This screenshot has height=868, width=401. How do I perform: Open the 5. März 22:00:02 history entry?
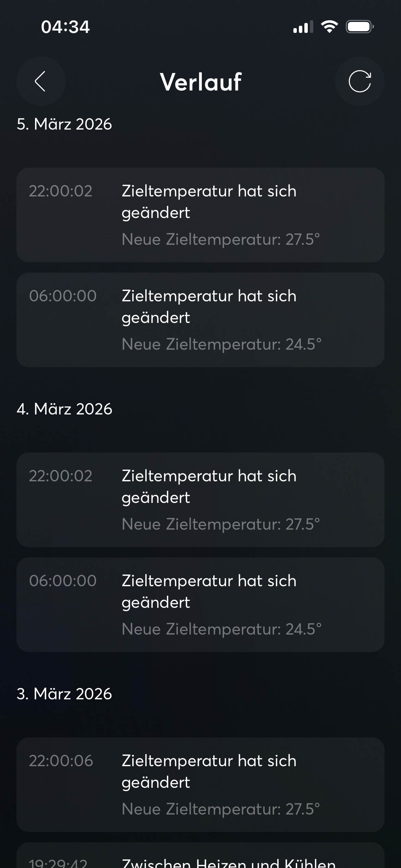(200, 215)
